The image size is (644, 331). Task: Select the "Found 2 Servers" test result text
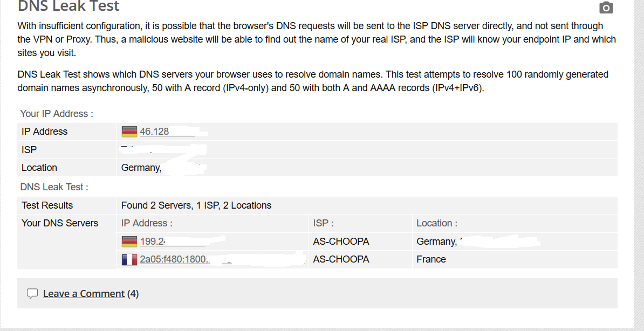pos(196,205)
